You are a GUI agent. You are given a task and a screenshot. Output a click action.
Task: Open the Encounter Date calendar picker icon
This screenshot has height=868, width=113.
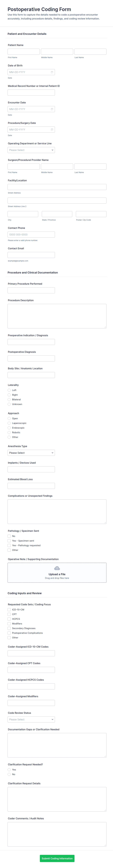click(x=52, y=109)
